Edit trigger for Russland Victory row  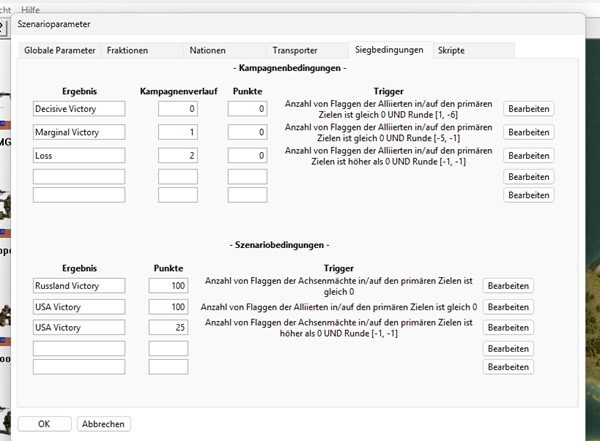(x=508, y=286)
